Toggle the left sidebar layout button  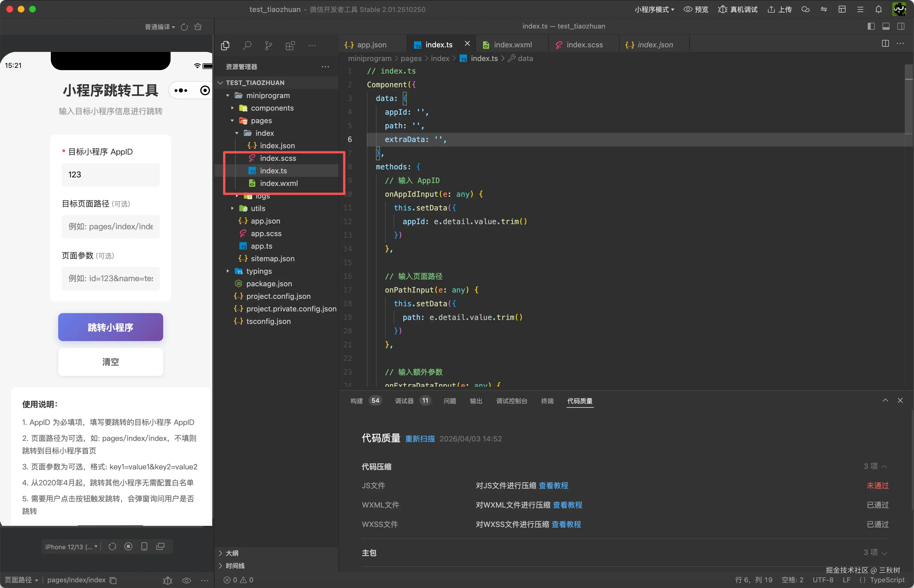click(871, 26)
